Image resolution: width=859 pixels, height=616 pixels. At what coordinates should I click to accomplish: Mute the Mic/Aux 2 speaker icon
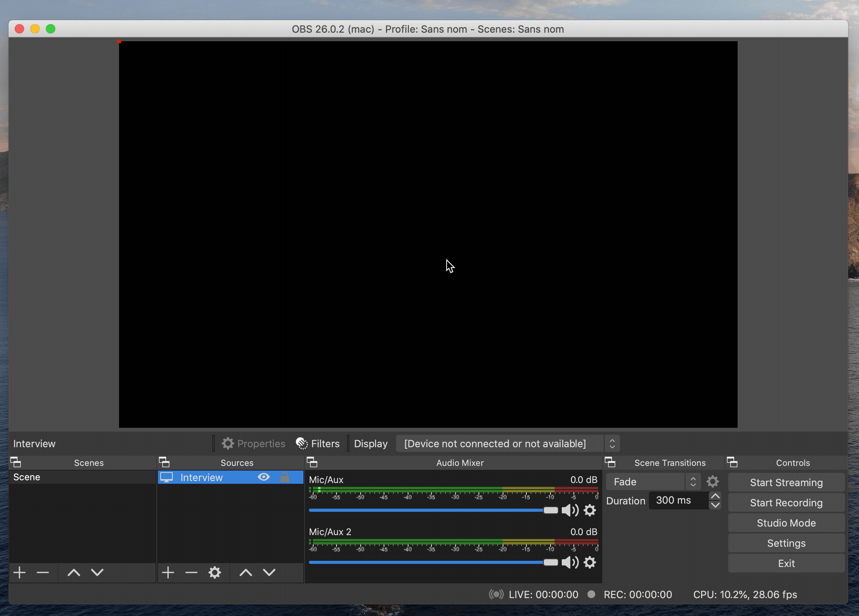(x=570, y=562)
